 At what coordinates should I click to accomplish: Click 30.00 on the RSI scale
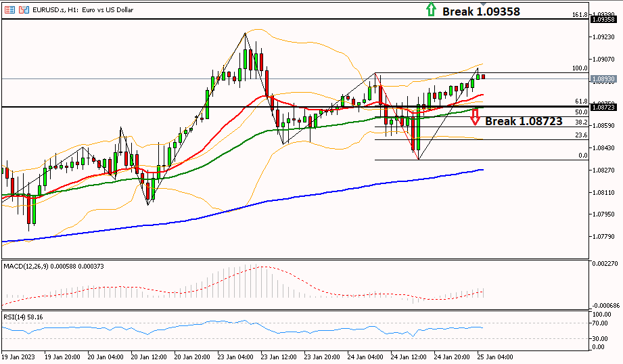600,338
